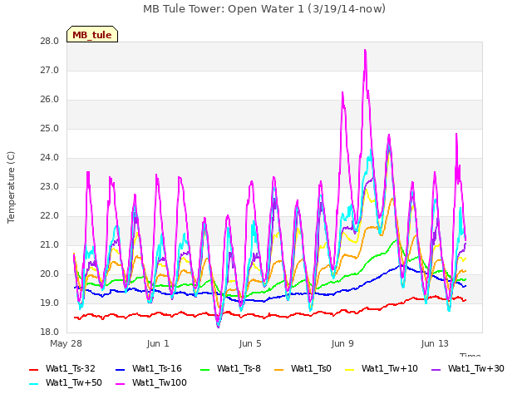Click the 20.0 y-axis tick label
This screenshot has height=399, width=532.
pyautogui.click(x=50, y=274)
